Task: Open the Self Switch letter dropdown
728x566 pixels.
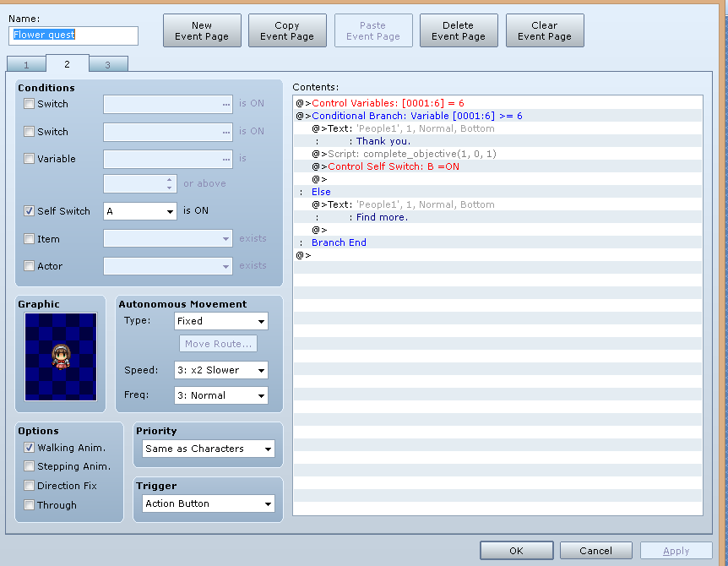Action: (139, 211)
